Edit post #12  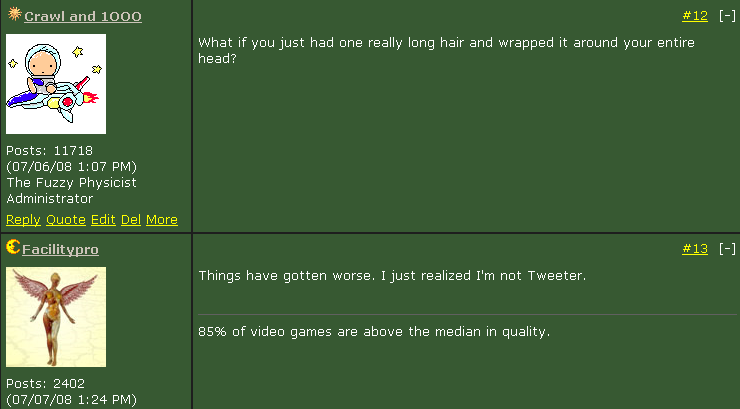(x=103, y=220)
